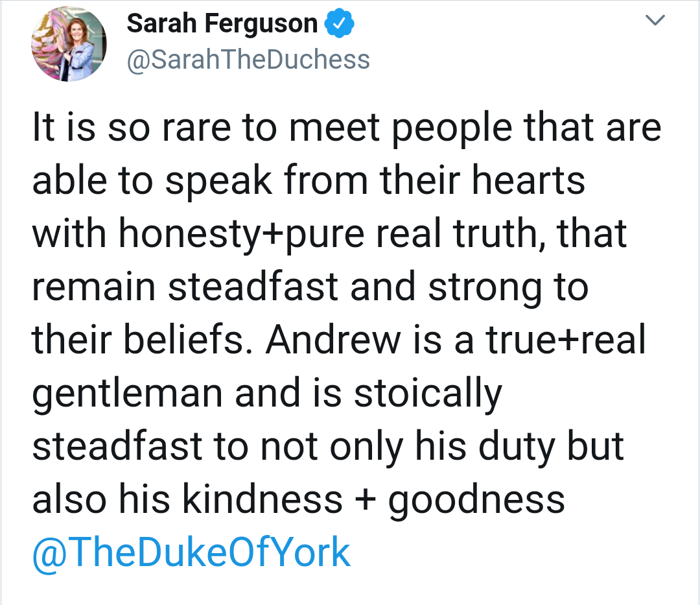This screenshot has height=605, width=700.
Task: Click the word "gentleman" in the tweet
Action: pyautogui.click(x=129, y=394)
